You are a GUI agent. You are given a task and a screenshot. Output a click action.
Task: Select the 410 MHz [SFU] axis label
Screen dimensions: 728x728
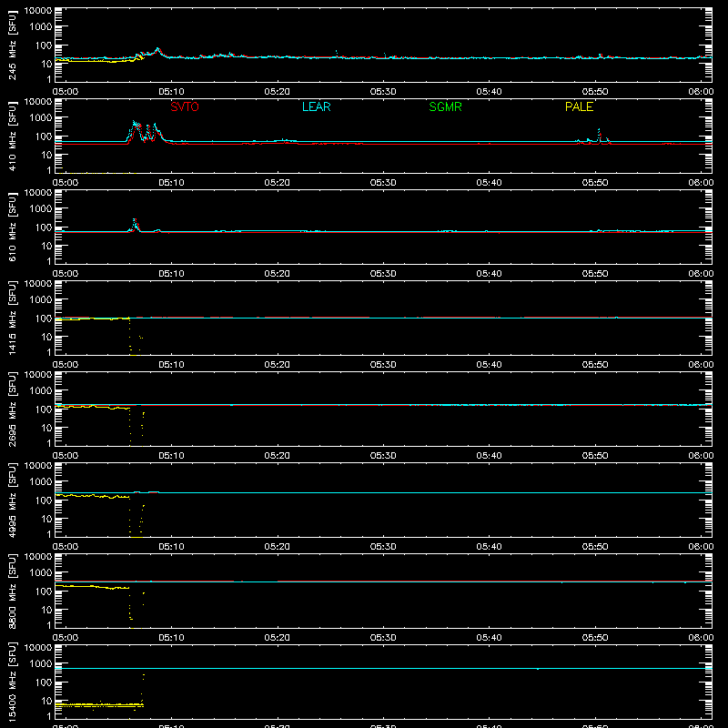(13, 136)
